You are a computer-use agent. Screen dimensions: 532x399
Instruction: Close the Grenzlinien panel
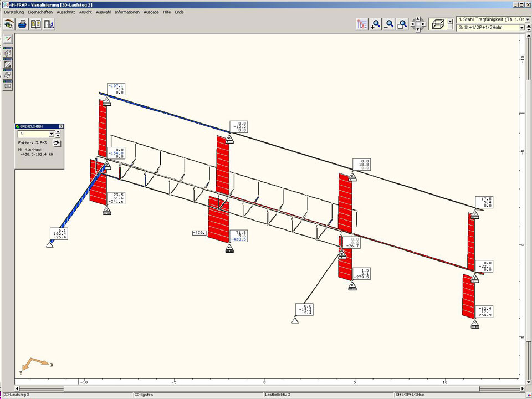pyautogui.click(x=61, y=126)
